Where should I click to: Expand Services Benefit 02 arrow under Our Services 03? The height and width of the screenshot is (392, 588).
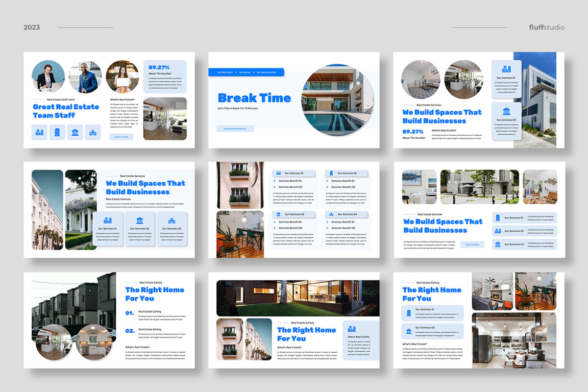(274, 228)
